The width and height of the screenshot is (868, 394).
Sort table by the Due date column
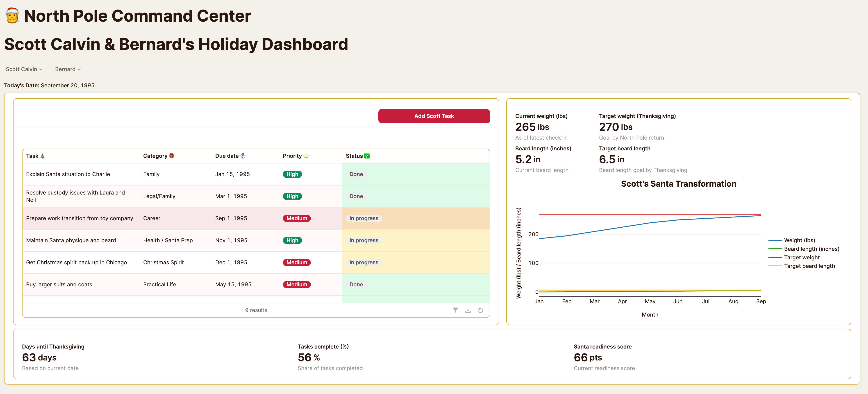(227, 156)
